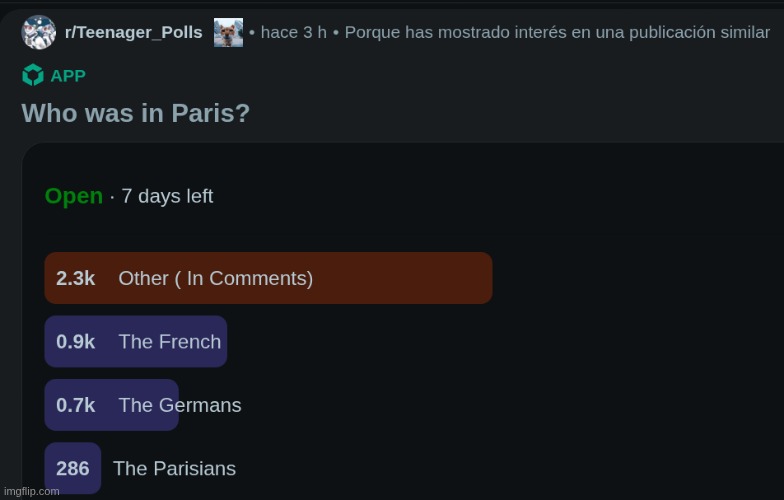Click the 2.3k vote count
The width and height of the screenshot is (784, 500).
tap(76, 278)
